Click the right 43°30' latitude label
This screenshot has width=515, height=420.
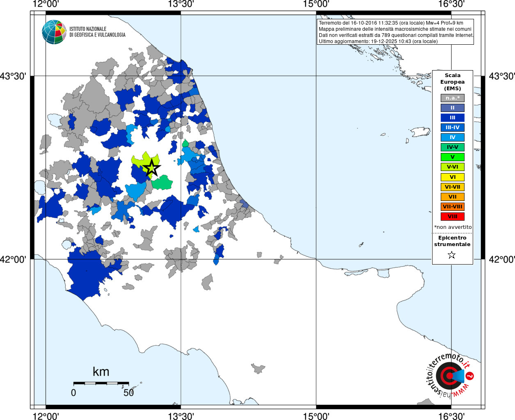click(x=501, y=76)
